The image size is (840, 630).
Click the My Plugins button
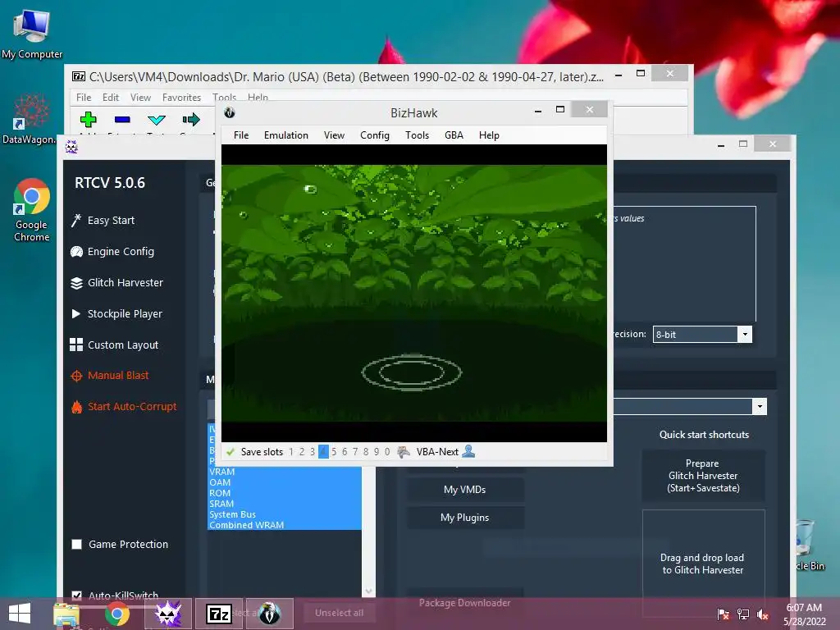click(465, 517)
